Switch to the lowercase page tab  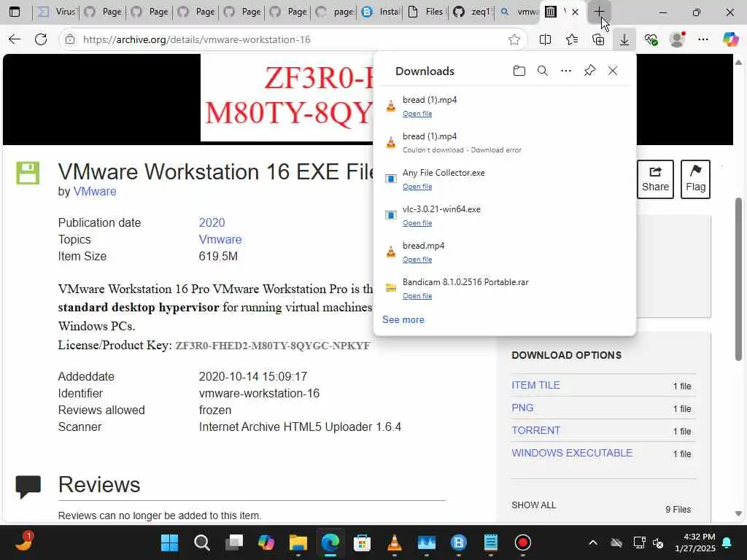click(335, 12)
